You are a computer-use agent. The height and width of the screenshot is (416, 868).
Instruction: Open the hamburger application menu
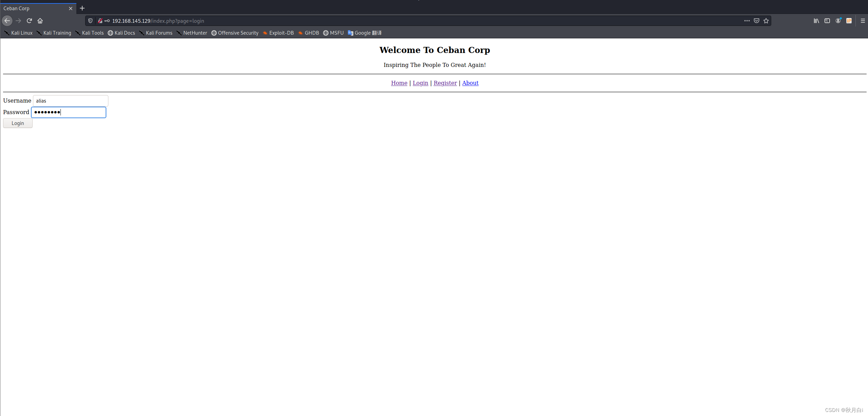(863, 21)
